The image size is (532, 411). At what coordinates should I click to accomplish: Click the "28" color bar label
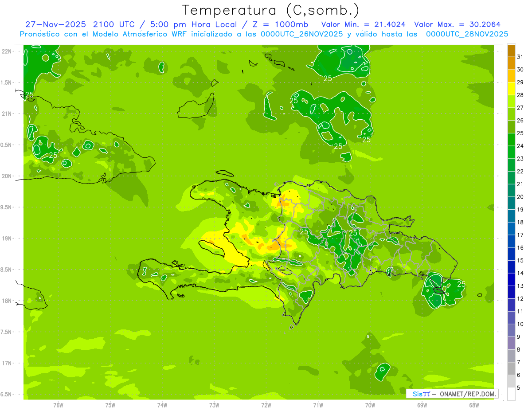point(520,95)
